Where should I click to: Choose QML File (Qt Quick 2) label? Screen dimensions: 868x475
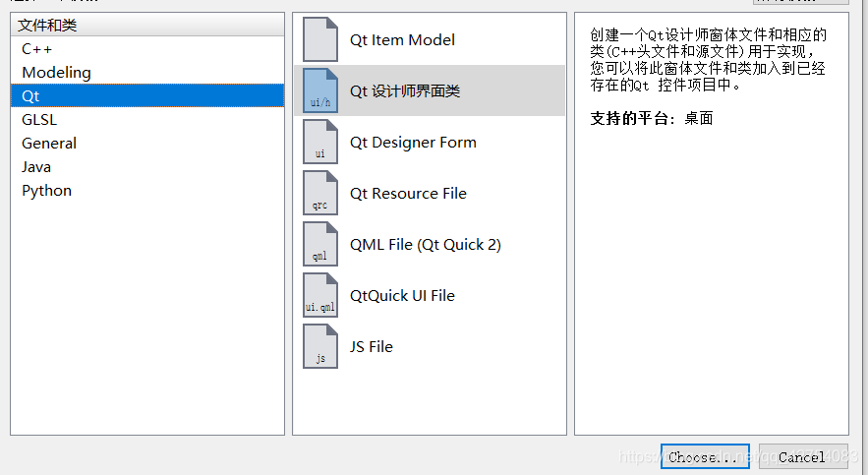[425, 245]
